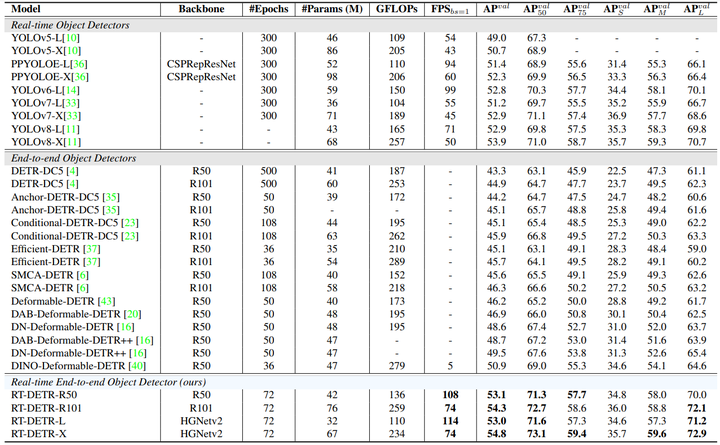Image resolution: width=720 pixels, height=445 pixels.
Task: Click the GFLOPs column header
Action: click(397, 9)
